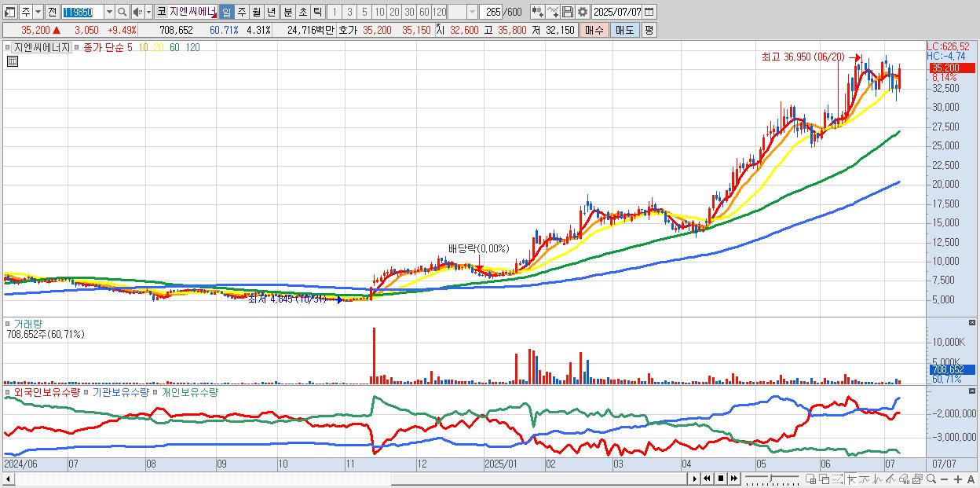
Task: Select interval preset 5
Action: point(364,12)
